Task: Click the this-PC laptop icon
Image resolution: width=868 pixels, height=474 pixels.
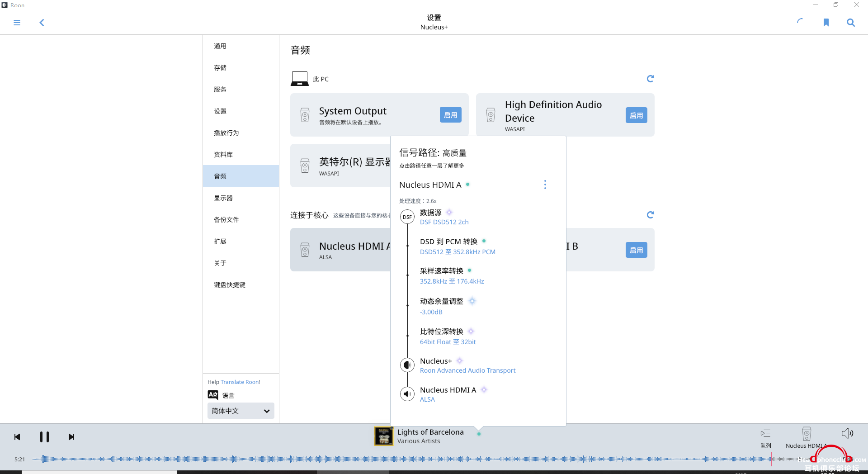Action: tap(300, 79)
